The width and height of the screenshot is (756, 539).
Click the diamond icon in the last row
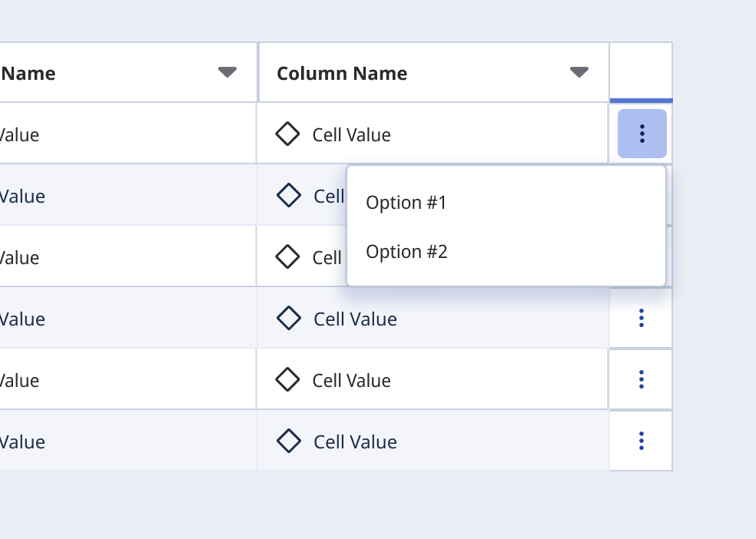point(289,441)
